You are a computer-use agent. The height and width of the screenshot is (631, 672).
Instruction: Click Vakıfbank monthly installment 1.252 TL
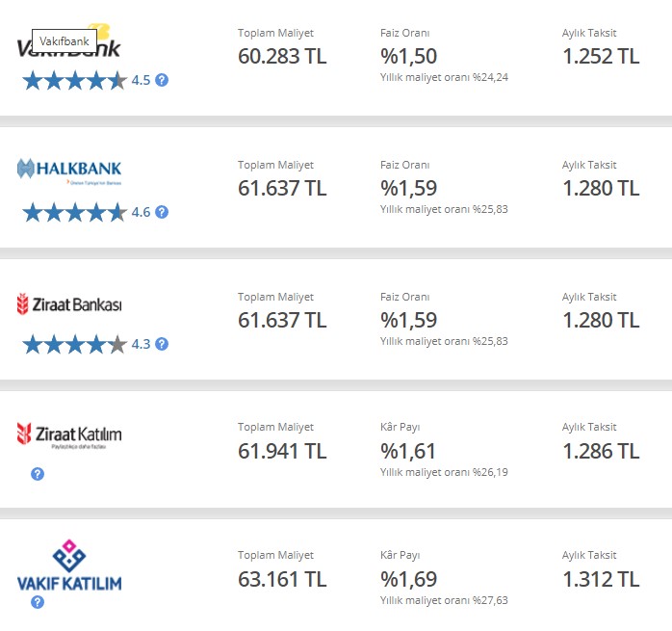(x=601, y=56)
